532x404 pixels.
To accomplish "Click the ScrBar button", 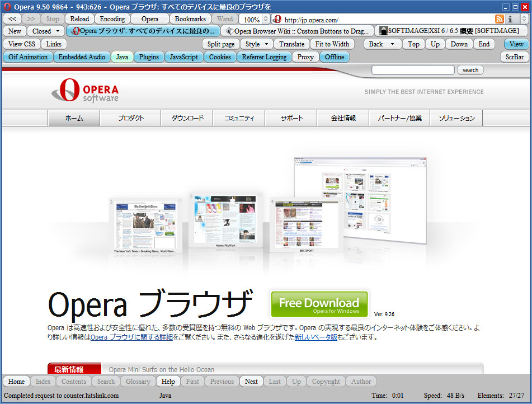I will (x=514, y=57).
